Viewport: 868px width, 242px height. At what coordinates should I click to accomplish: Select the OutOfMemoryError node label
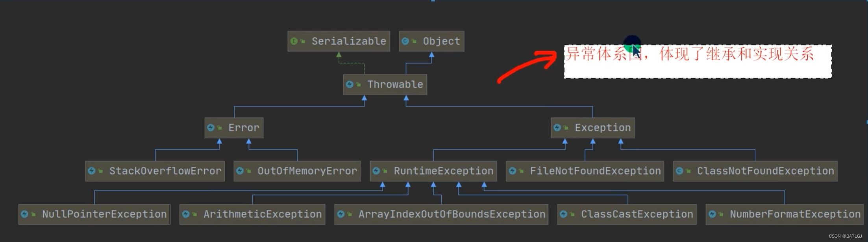307,171
